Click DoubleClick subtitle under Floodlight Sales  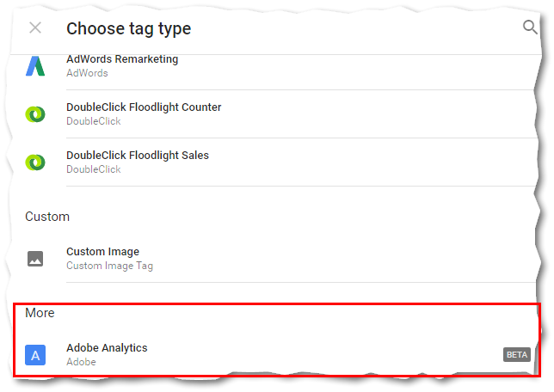pos(94,169)
